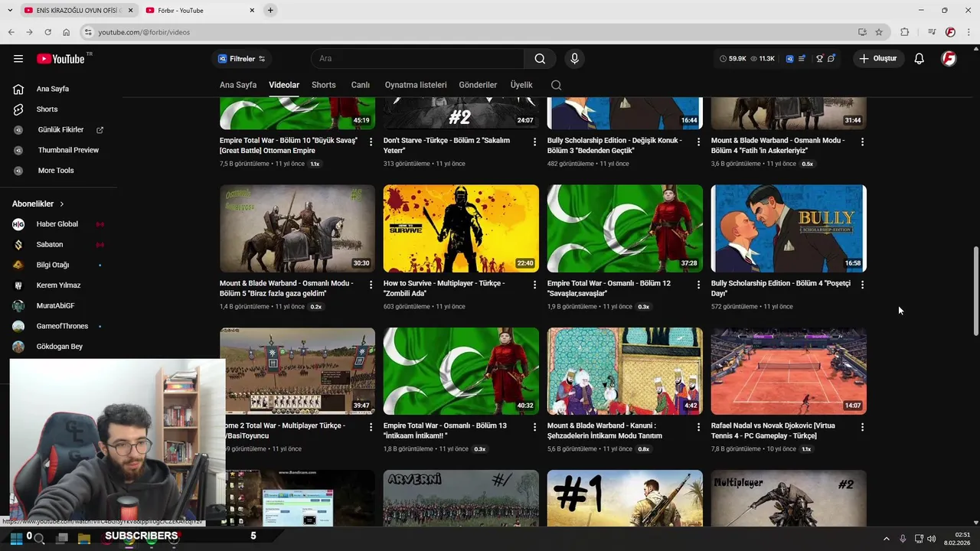980x551 pixels.
Task: Play the How to Survive yellow thumbnail
Action: (x=461, y=229)
